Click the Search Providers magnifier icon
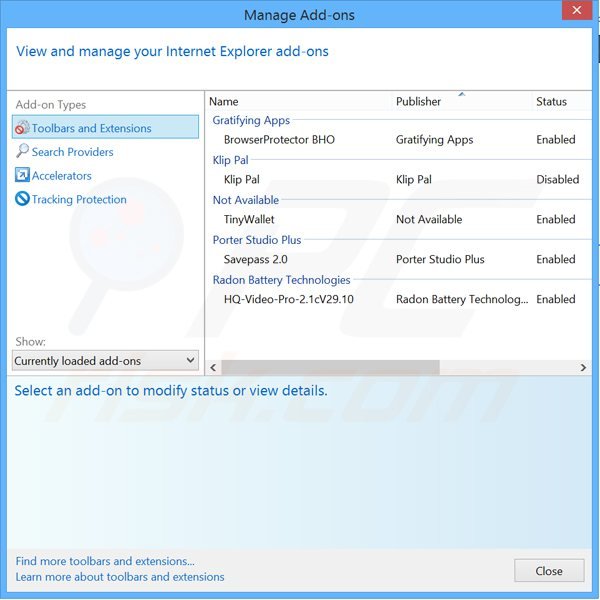 22,152
